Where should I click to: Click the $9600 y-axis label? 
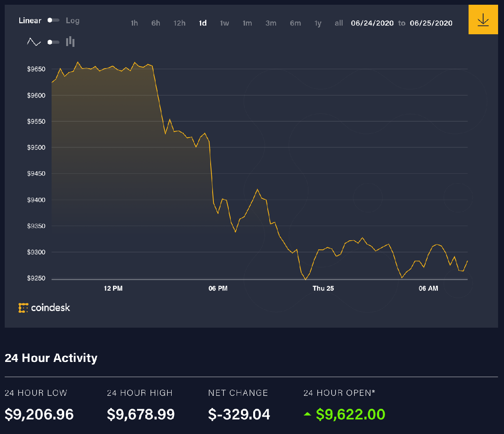(36, 95)
